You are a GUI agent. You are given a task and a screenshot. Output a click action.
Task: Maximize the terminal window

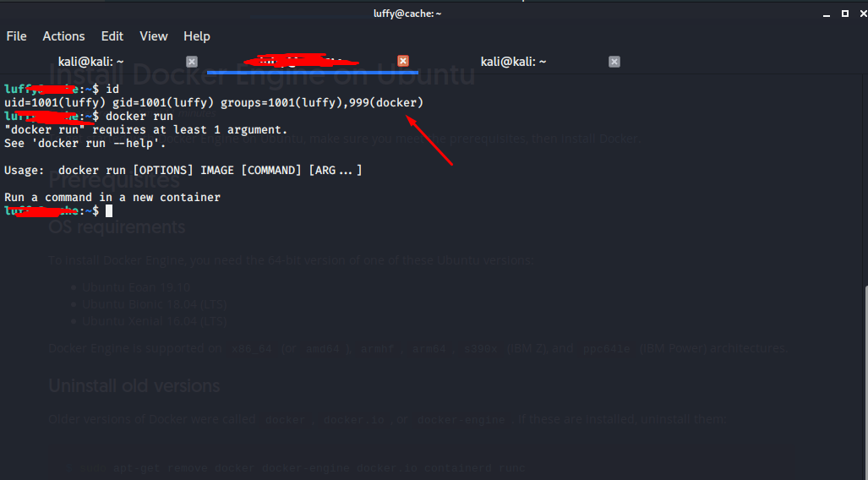point(844,14)
